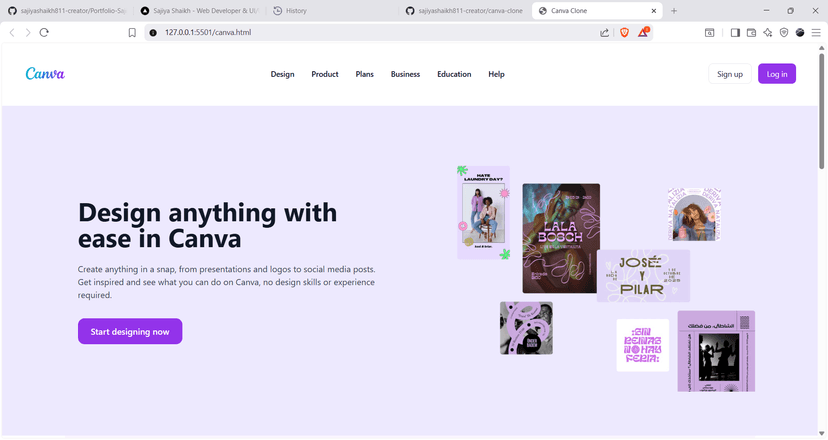The width and height of the screenshot is (828, 440).
Task: Close the Canva Clone tab
Action: point(654,11)
